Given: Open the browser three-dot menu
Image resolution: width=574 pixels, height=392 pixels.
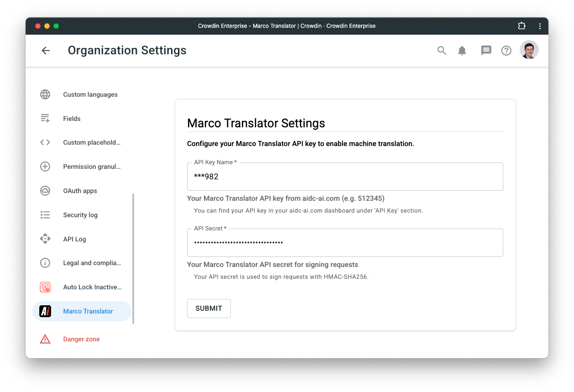Looking at the screenshot, I should coord(540,26).
